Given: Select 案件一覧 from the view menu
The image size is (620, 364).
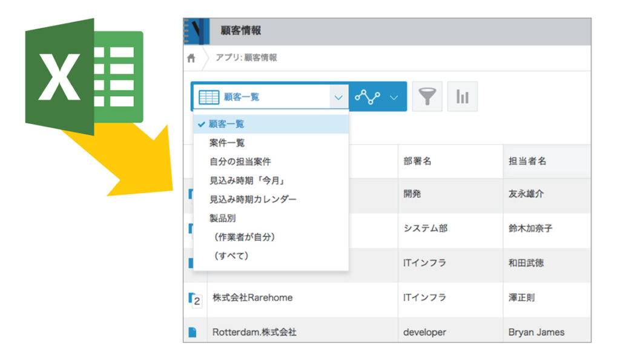Looking at the screenshot, I should point(228,142).
